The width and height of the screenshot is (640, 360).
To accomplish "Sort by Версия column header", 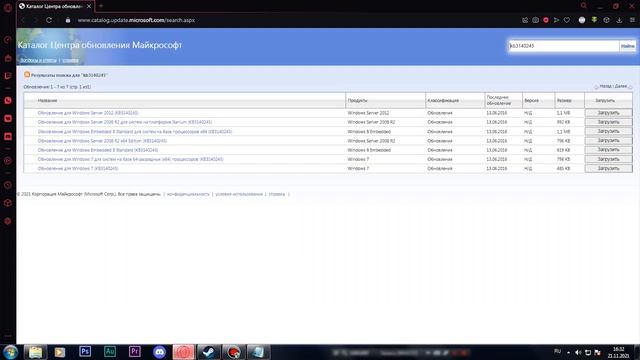I will coord(531,100).
